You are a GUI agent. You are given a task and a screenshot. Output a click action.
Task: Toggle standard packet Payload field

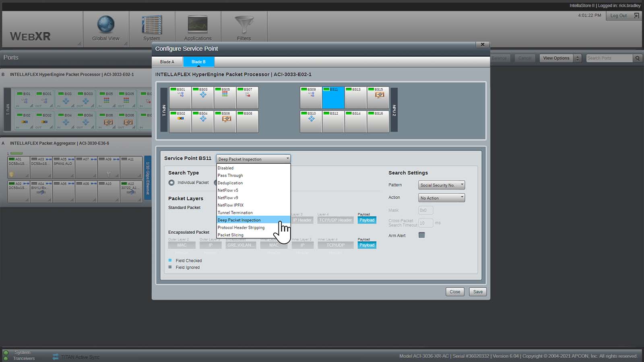tap(367, 220)
